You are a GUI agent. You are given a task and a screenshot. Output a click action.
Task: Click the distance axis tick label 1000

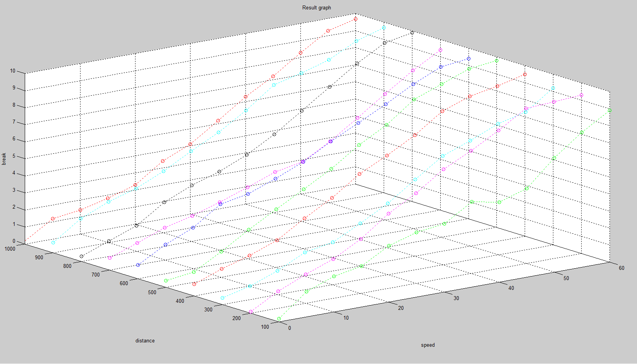10,249
